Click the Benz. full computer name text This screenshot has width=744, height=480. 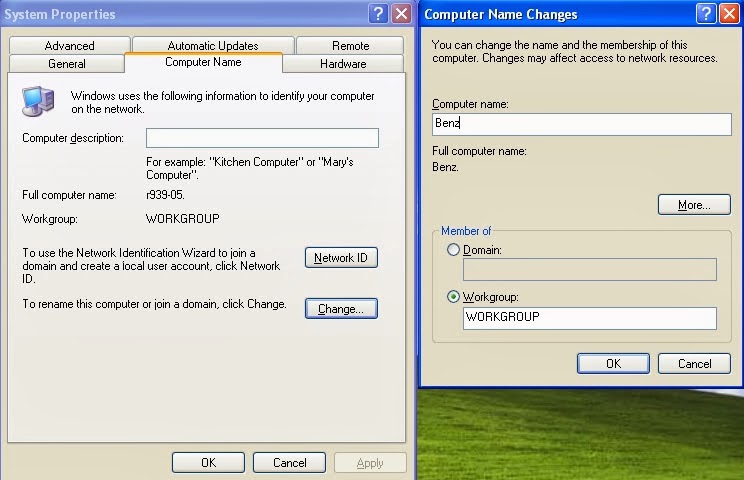pos(445,167)
